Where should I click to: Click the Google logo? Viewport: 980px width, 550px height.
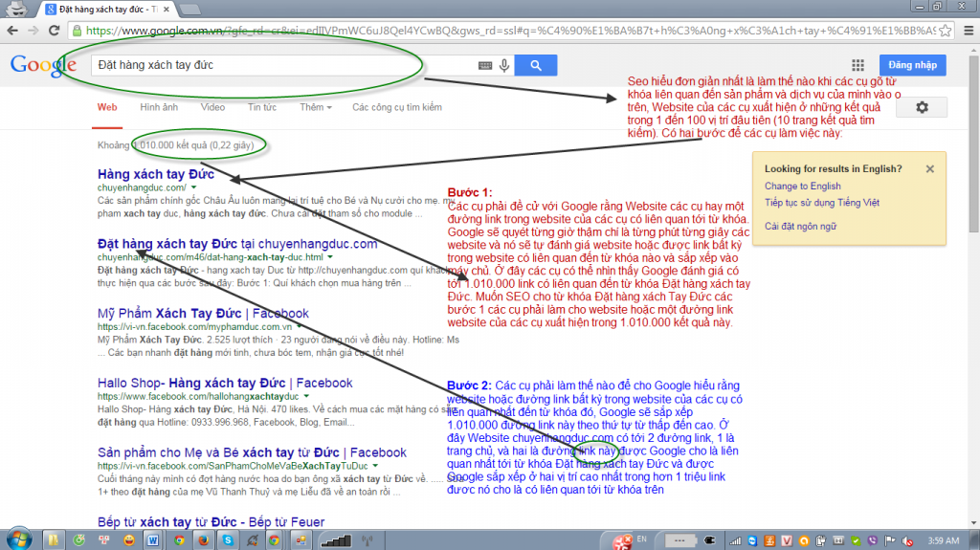coord(42,65)
